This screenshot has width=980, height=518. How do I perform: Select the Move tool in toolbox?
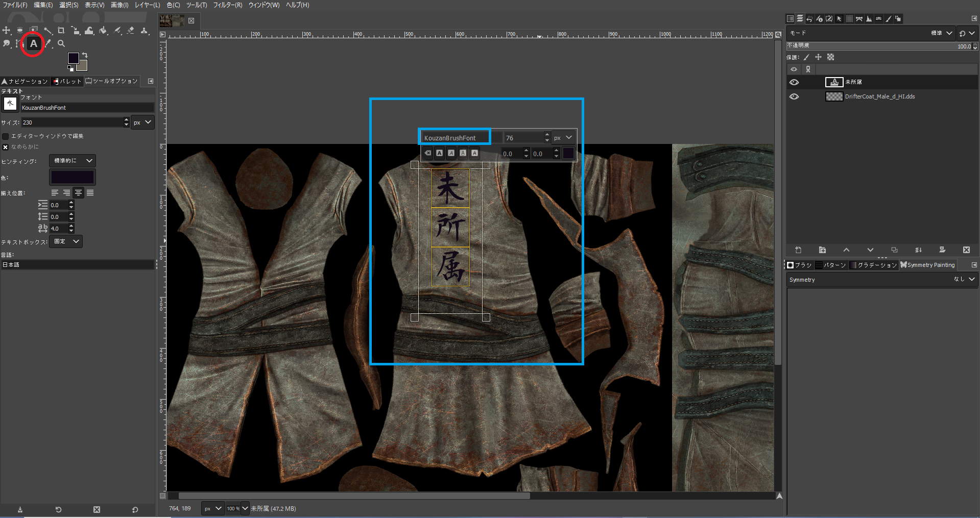pyautogui.click(x=7, y=31)
